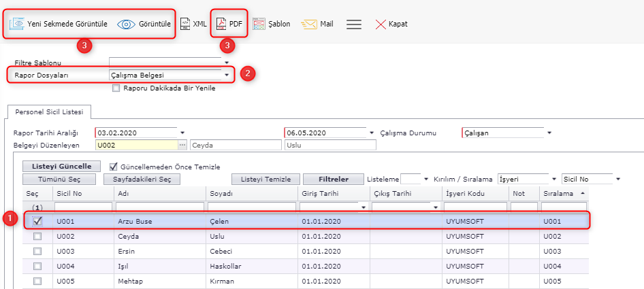644x289 pixels.
Task: Open the Çalışma Durumu dropdown
Action: click(549, 133)
